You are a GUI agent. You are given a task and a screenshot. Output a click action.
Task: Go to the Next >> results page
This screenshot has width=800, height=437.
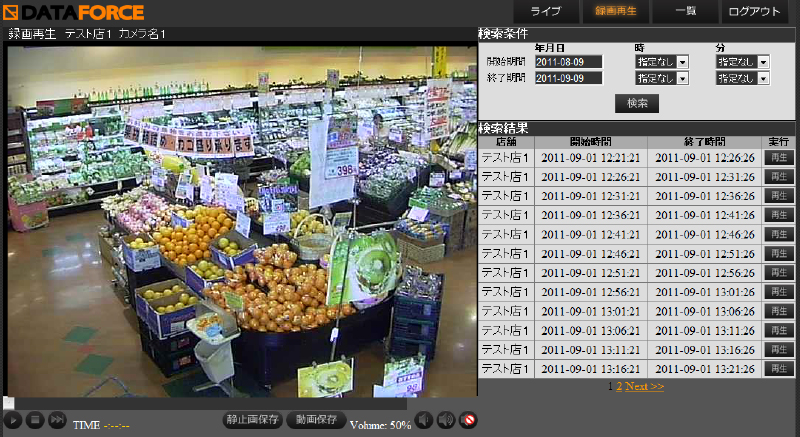pyautogui.click(x=645, y=386)
